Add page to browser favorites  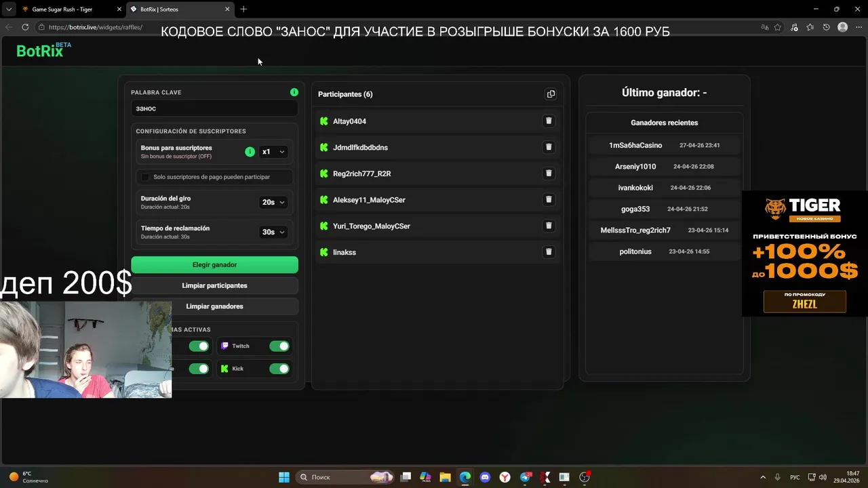(778, 27)
